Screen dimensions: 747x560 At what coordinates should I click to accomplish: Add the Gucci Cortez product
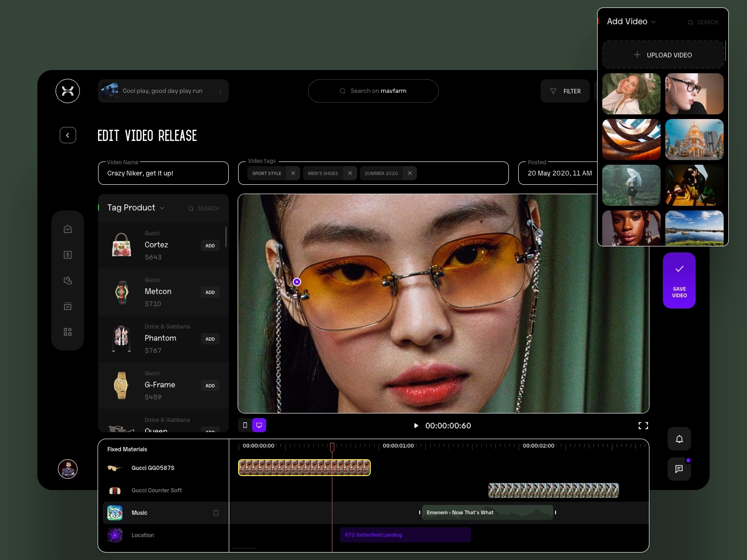210,245
